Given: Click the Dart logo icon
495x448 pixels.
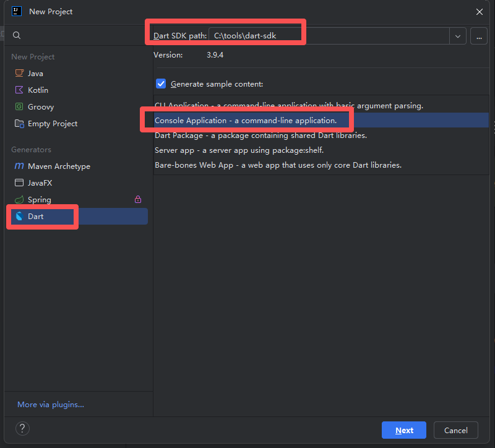Looking at the screenshot, I should click(x=19, y=216).
